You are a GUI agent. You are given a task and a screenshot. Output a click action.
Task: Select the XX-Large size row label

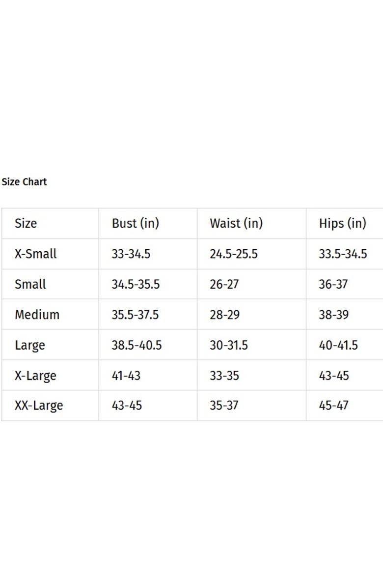coord(39,406)
